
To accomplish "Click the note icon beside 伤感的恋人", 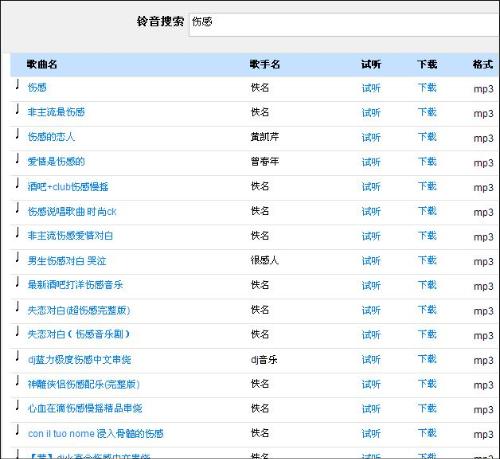I will 17,133.
